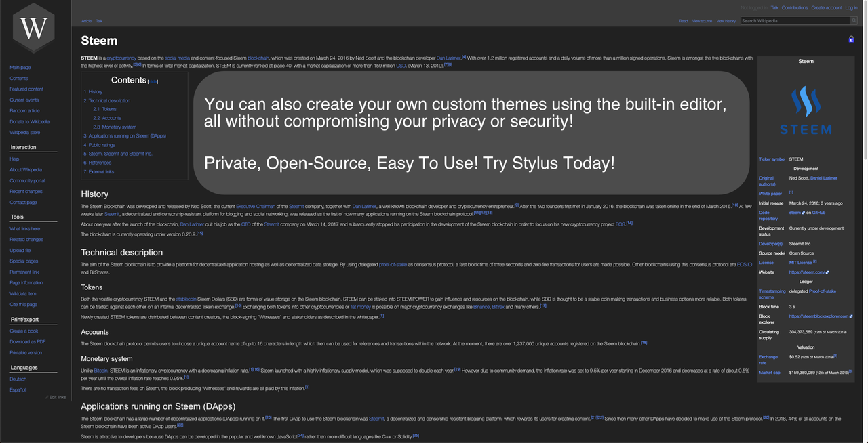Viewport: 868px width, 443px height.
Task: Open Upload file tool
Action: pos(20,251)
